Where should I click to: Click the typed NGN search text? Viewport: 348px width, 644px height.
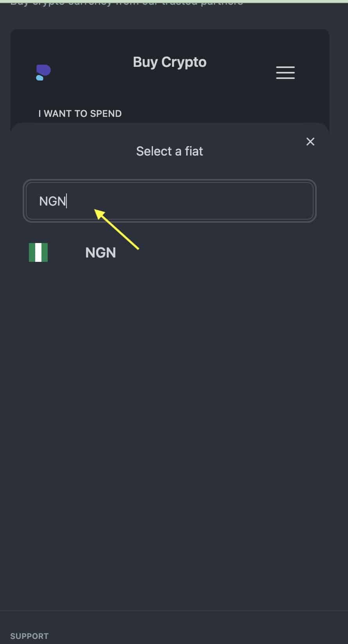(x=52, y=201)
